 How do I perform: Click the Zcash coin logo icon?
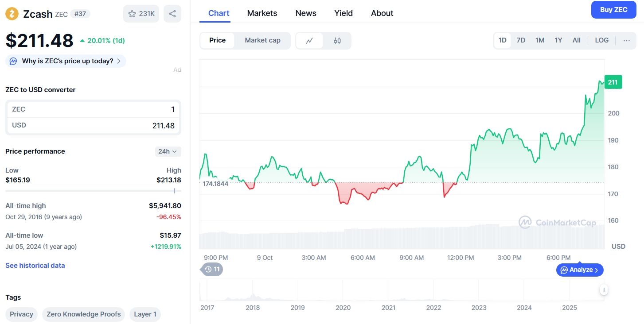[12, 14]
